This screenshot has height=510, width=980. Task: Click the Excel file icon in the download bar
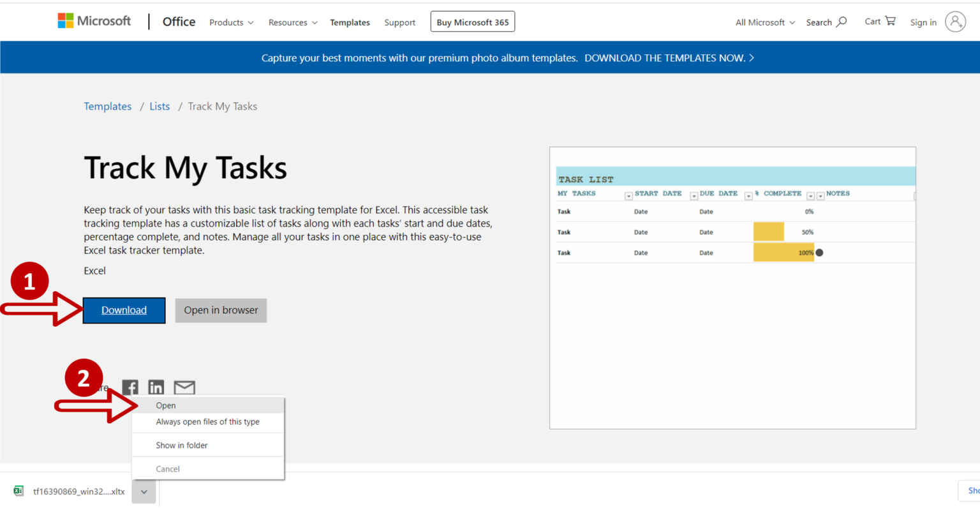point(19,491)
